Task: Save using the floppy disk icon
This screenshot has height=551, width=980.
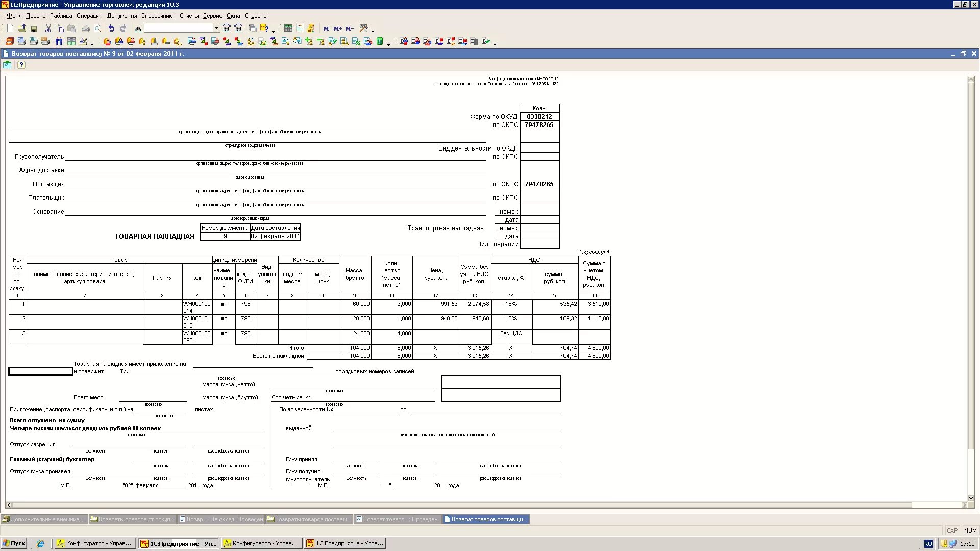Action: click(34, 29)
